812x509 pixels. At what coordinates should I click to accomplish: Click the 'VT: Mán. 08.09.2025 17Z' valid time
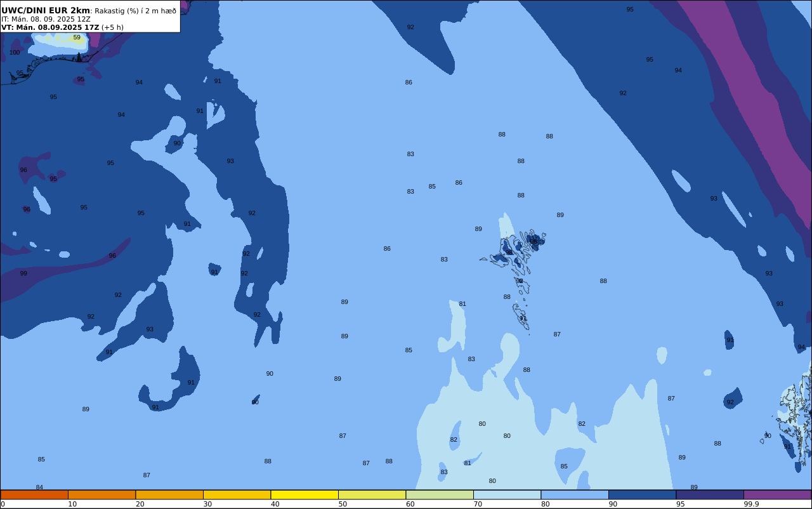(x=50, y=27)
